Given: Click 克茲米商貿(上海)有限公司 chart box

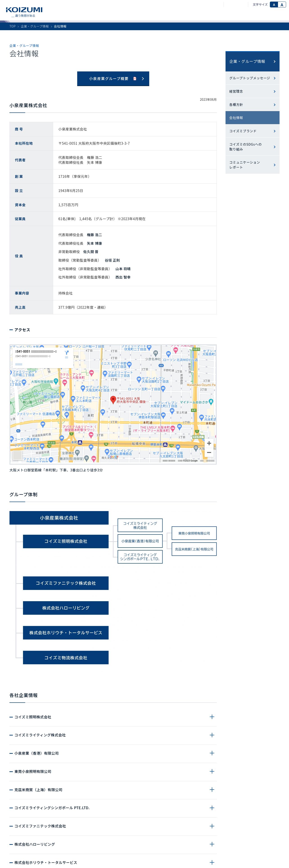Looking at the screenshot, I should click(194, 549).
